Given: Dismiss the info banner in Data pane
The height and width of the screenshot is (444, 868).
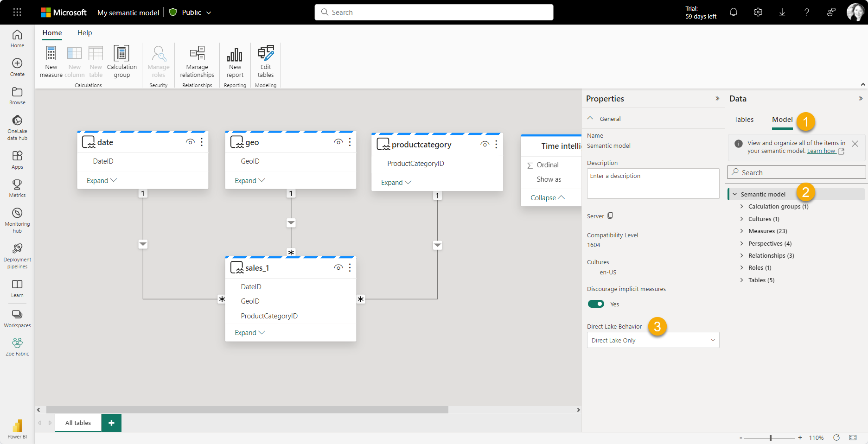Looking at the screenshot, I should [x=855, y=144].
